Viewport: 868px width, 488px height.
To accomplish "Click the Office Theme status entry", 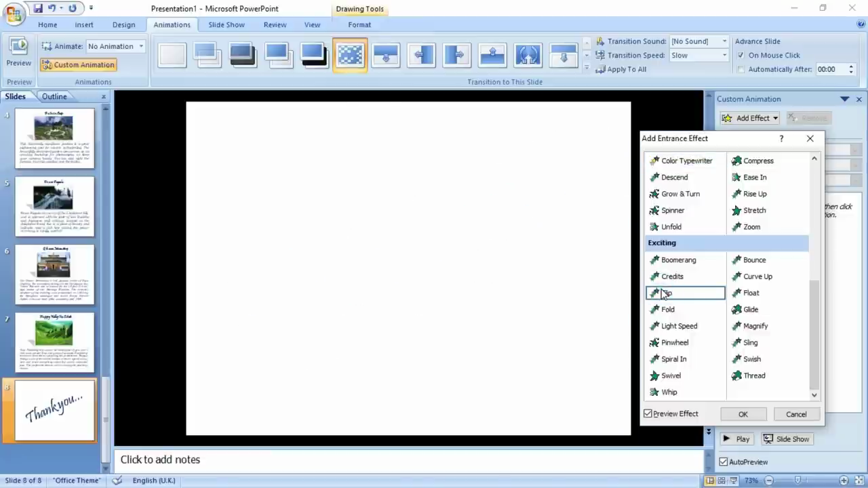I will [x=77, y=481].
